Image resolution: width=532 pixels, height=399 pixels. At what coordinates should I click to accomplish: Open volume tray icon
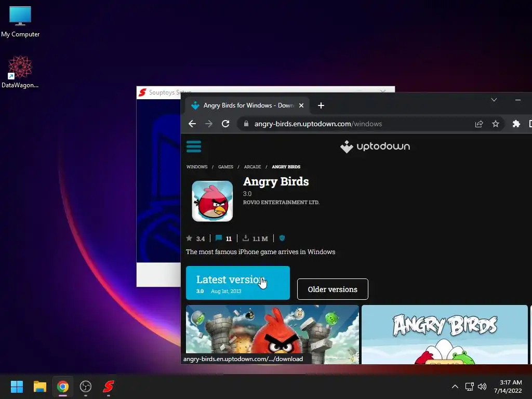(x=482, y=387)
